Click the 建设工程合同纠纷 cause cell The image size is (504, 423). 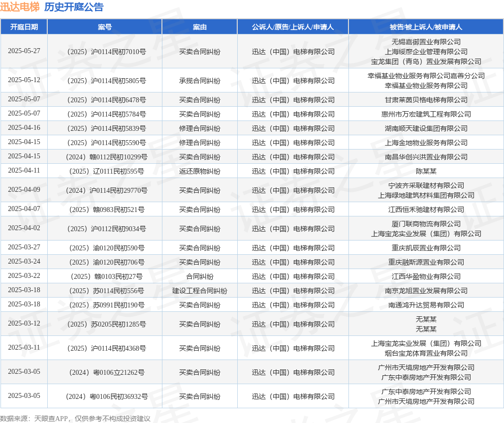pyautogui.click(x=200, y=291)
